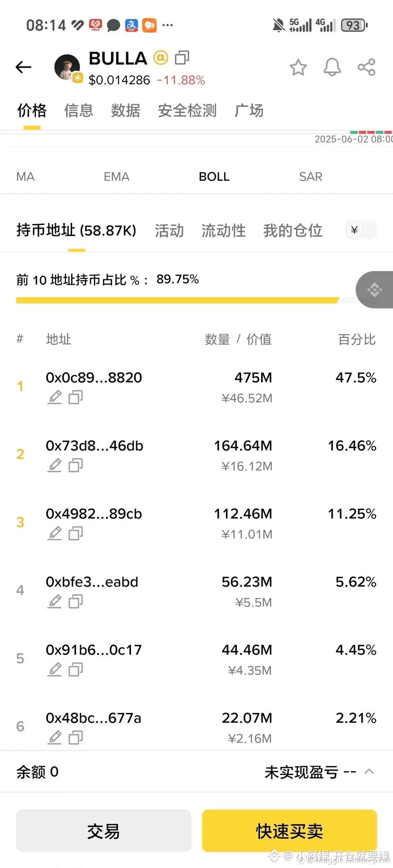
Task: Open price alert bell icon
Action: [x=332, y=67]
